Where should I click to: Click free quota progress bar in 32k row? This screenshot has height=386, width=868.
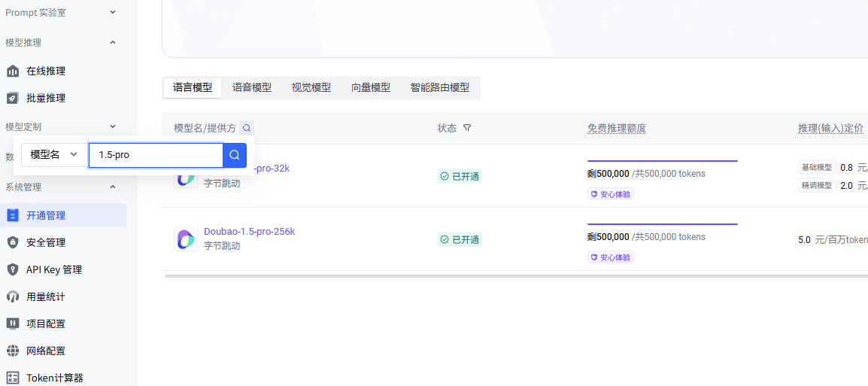click(x=662, y=161)
